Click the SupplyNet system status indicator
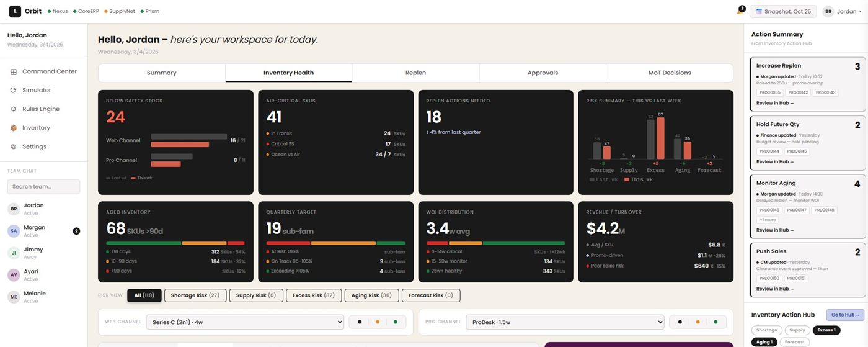Screen dimensions: 868x347 [x=120, y=11]
